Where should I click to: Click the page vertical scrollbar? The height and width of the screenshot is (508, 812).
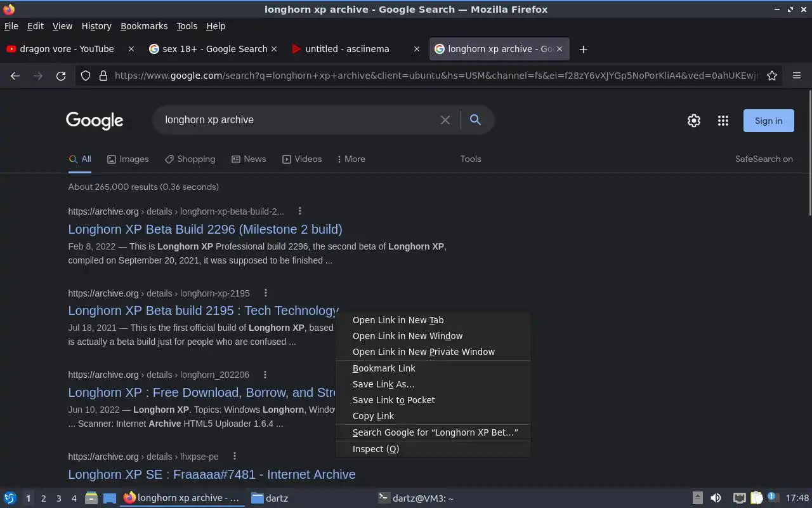[809, 152]
